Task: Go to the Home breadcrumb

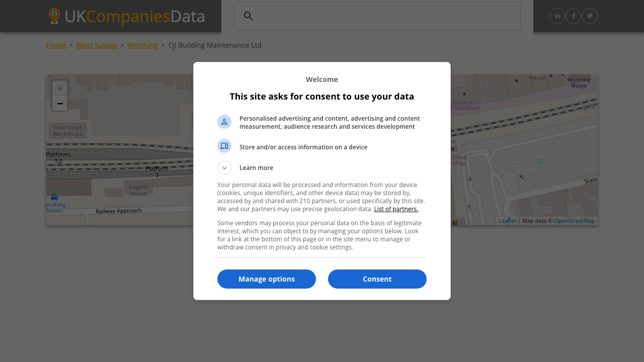Action: coord(56,45)
